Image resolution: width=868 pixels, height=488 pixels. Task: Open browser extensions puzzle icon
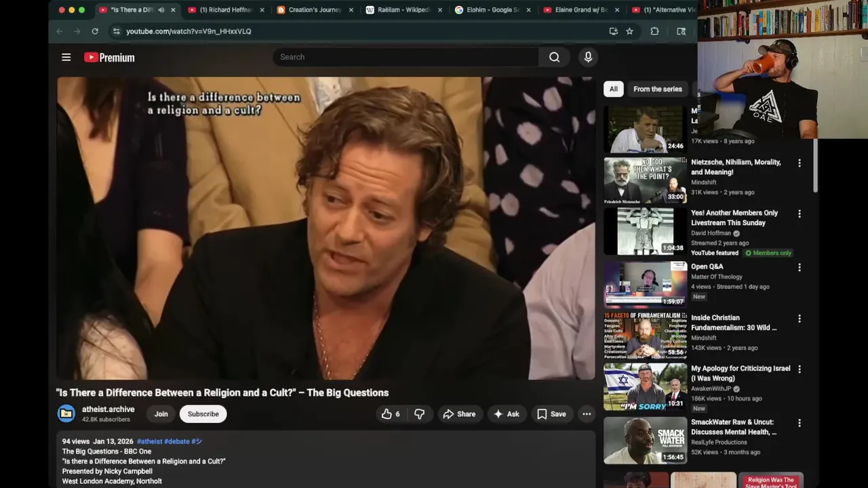coord(654,31)
